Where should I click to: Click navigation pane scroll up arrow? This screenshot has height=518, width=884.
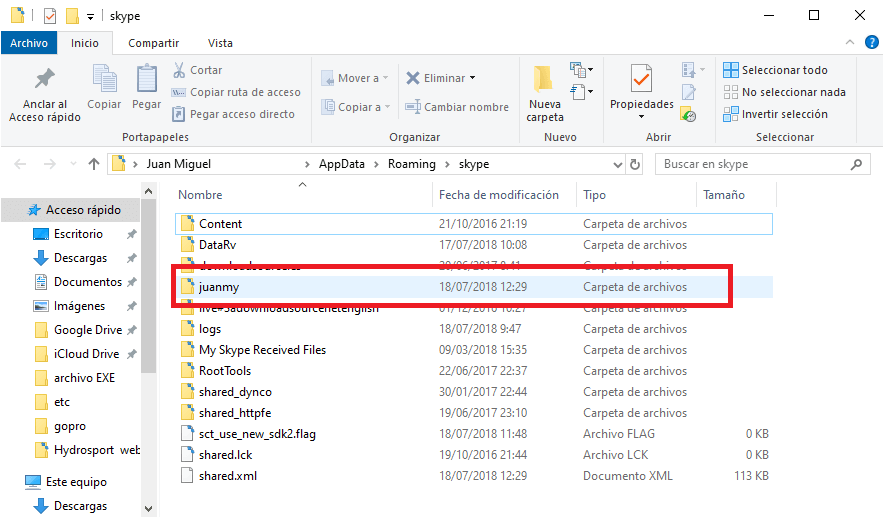tap(148, 192)
